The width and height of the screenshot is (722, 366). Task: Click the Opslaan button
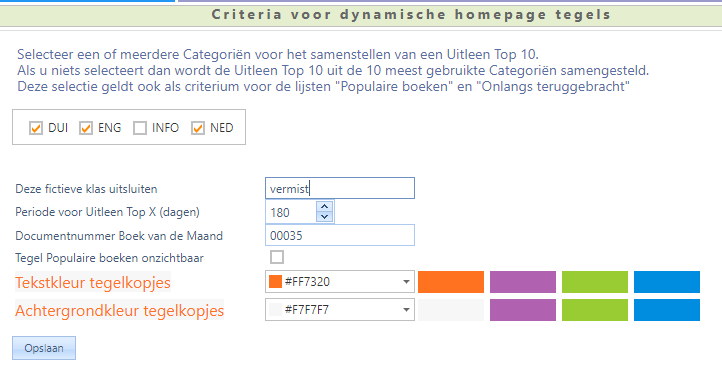44,348
